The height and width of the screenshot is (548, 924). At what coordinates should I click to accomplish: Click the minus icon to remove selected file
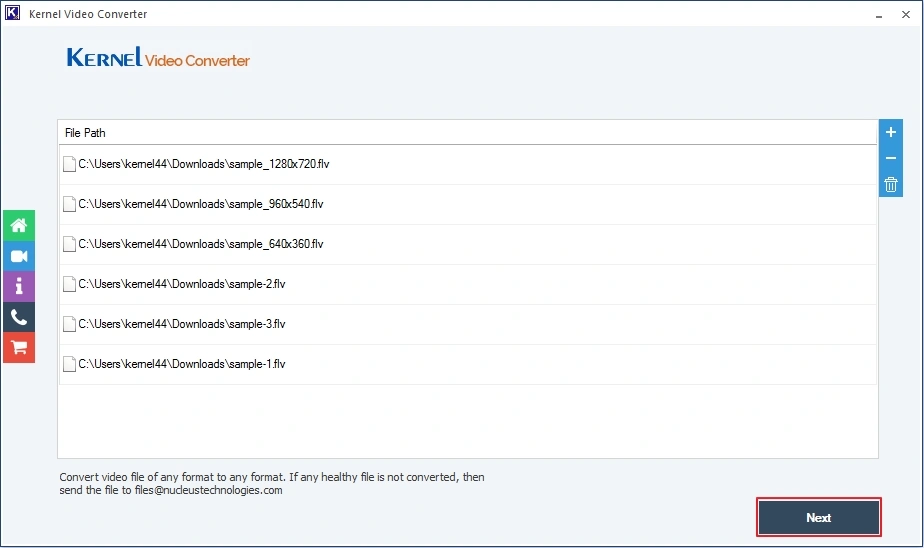click(x=890, y=158)
